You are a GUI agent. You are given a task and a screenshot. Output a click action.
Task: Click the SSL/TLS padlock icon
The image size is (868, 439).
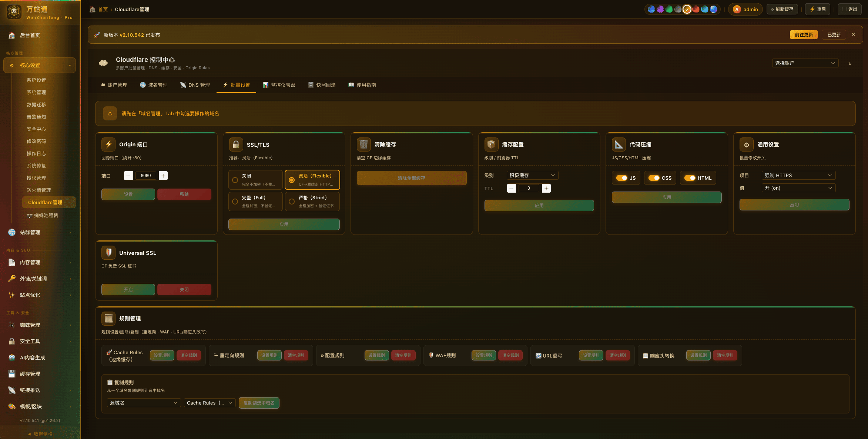236,144
